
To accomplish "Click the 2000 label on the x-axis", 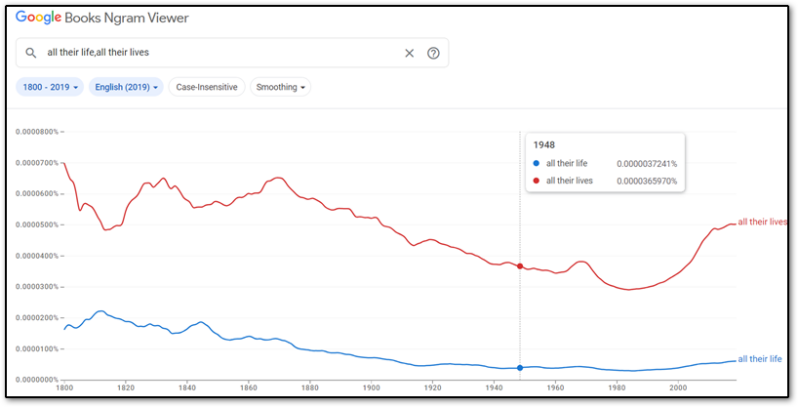I will point(678,387).
